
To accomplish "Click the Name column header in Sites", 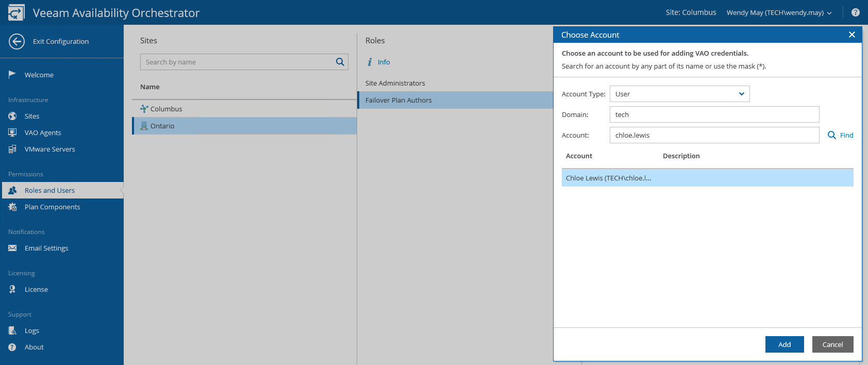I will tap(150, 87).
